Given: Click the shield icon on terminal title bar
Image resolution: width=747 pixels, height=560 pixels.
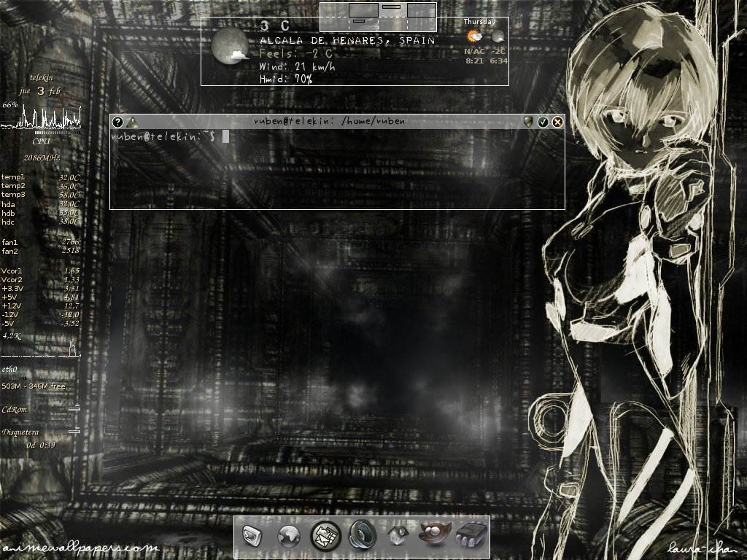Looking at the screenshot, I should [528, 122].
